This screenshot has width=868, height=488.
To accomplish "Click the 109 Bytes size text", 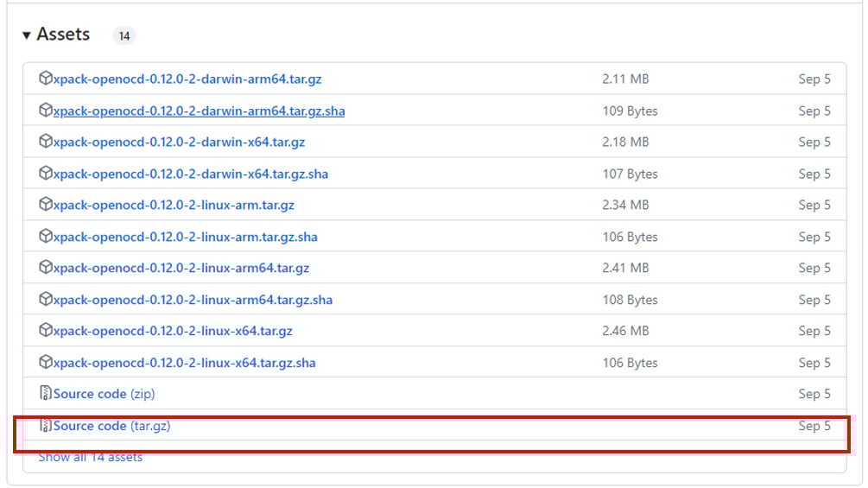I will click(x=630, y=111).
